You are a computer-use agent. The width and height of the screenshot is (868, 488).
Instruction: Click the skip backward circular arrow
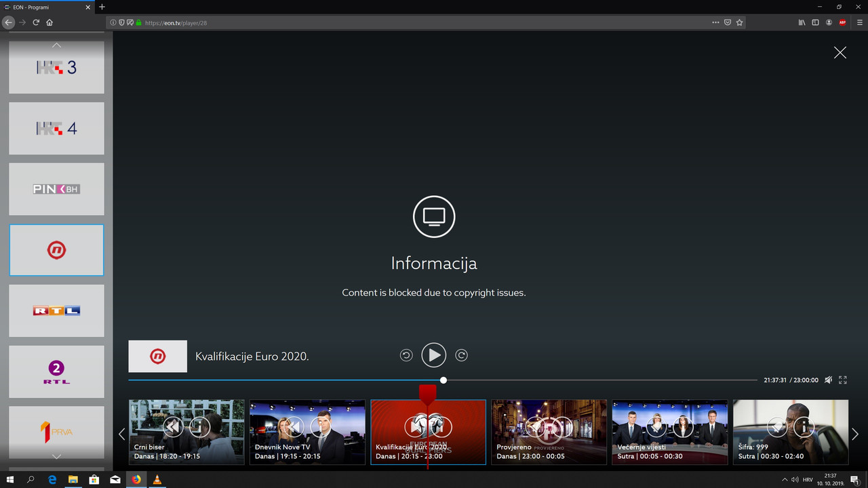point(406,355)
